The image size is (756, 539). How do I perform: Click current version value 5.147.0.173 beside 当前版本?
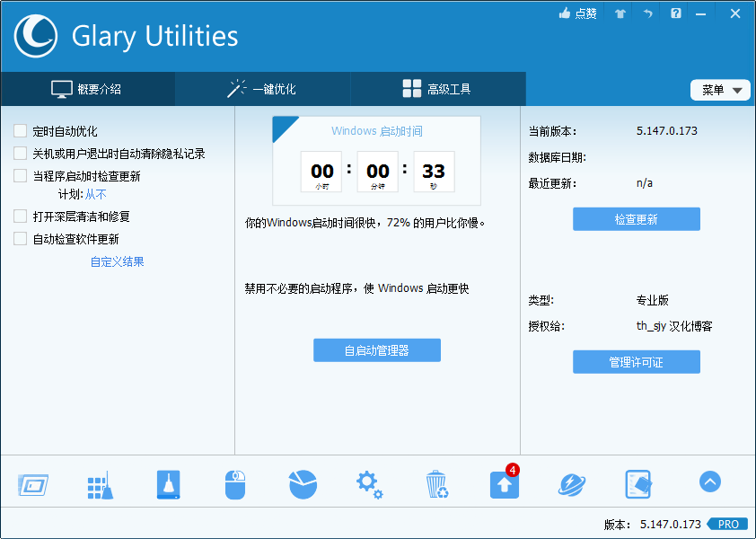(x=667, y=131)
